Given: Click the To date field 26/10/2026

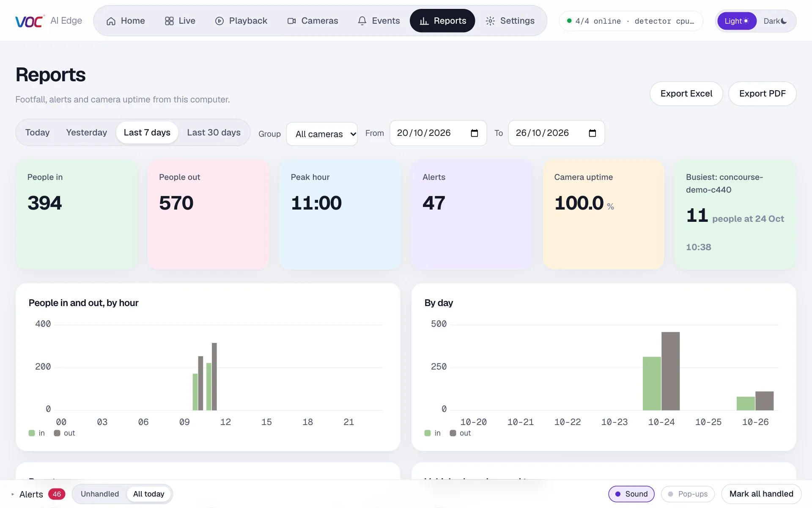Looking at the screenshot, I should click(557, 133).
